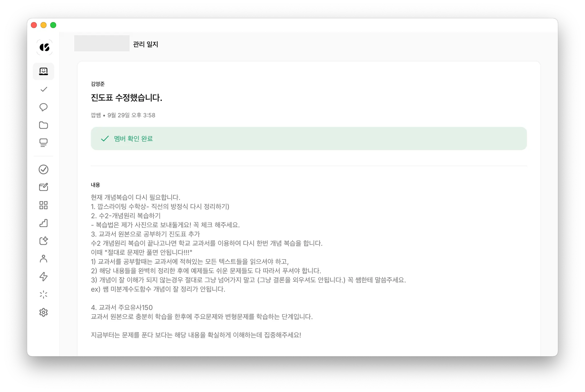Click the app logo at top of sidebar

click(44, 47)
